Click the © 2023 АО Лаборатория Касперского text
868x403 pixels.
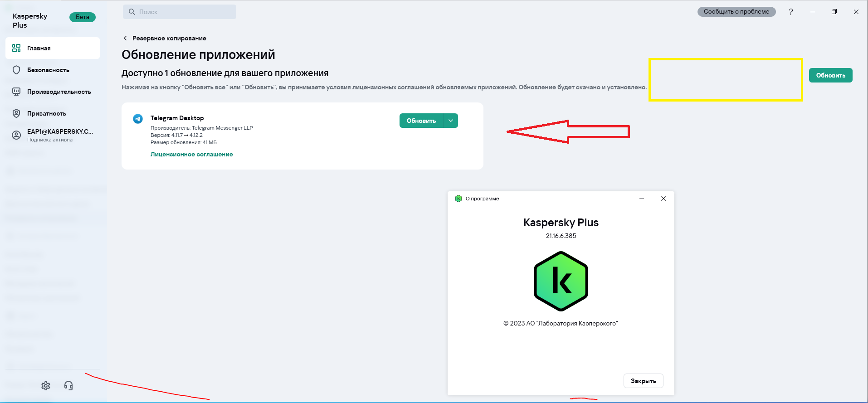(561, 323)
